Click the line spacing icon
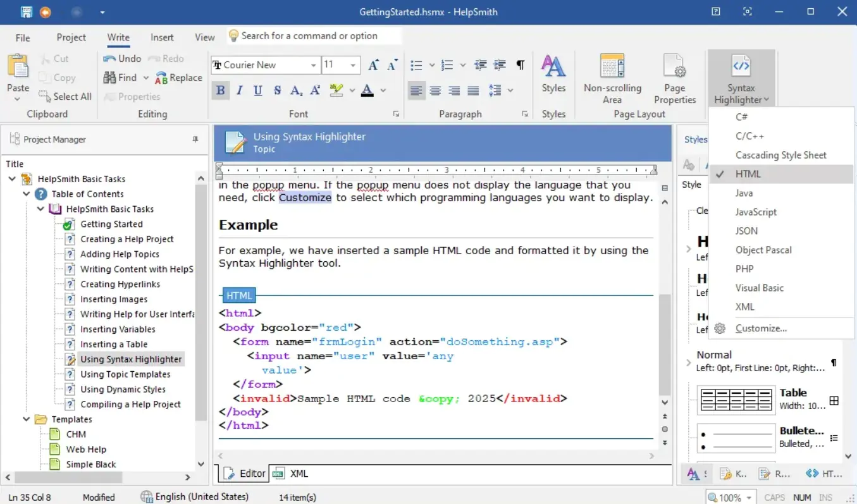 click(495, 90)
